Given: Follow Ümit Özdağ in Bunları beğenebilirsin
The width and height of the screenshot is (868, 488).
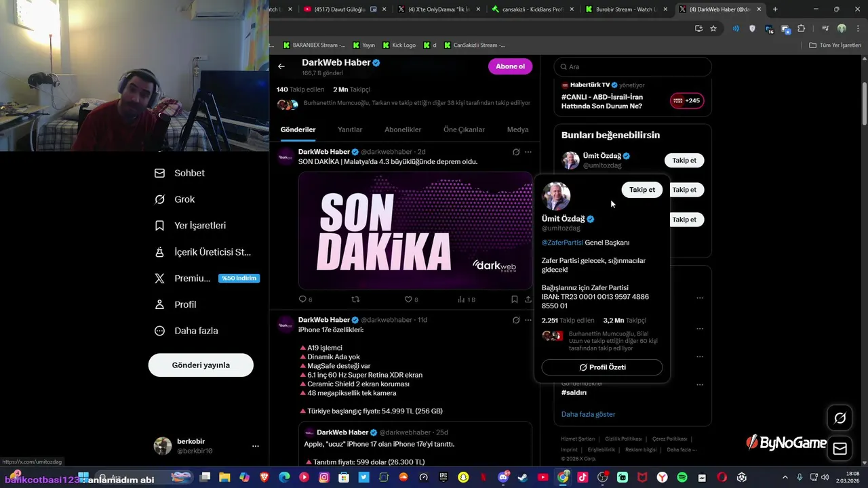Looking at the screenshot, I should click(684, 161).
